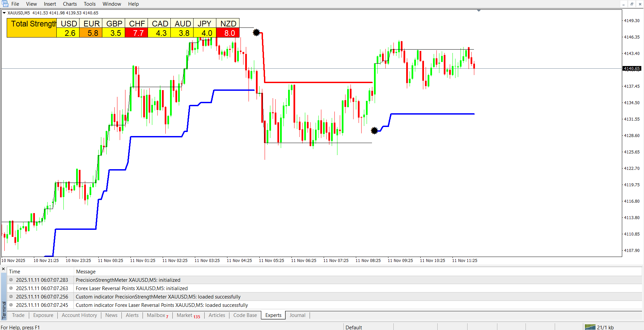
Task: Click the connection status bars icon
Action: 590,327
